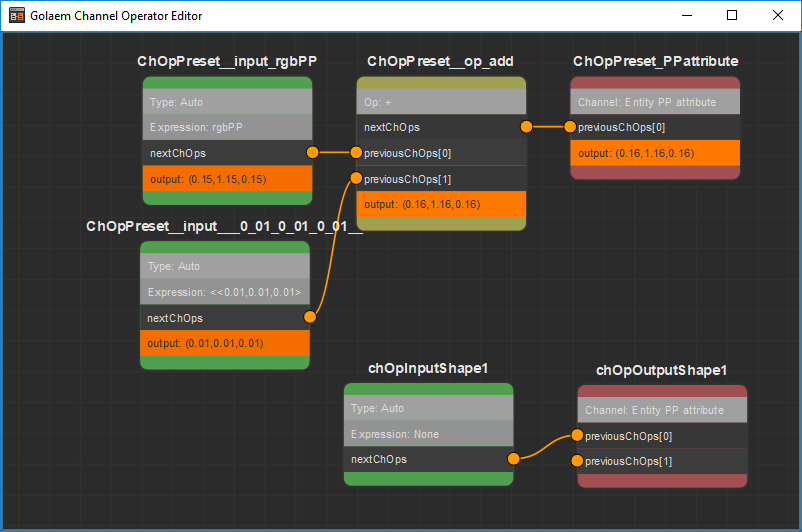Click Expression: None field
Screen dimensions: 802x532
tap(429, 434)
